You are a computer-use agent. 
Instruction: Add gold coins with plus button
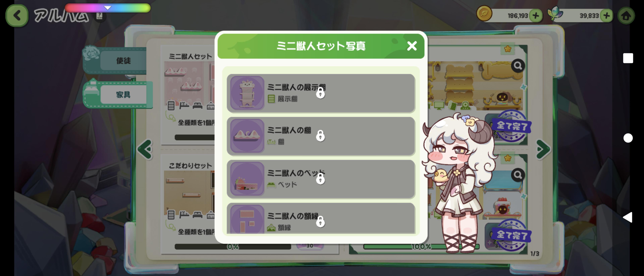pyautogui.click(x=535, y=16)
